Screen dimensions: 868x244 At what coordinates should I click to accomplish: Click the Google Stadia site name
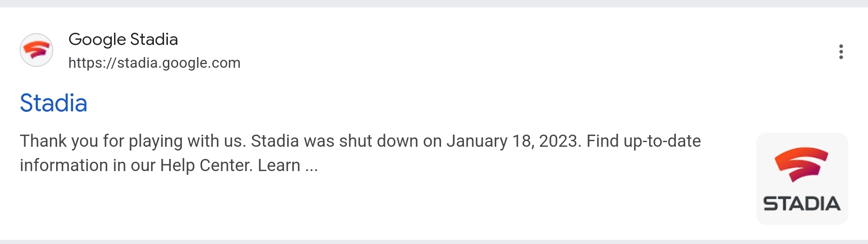[123, 39]
